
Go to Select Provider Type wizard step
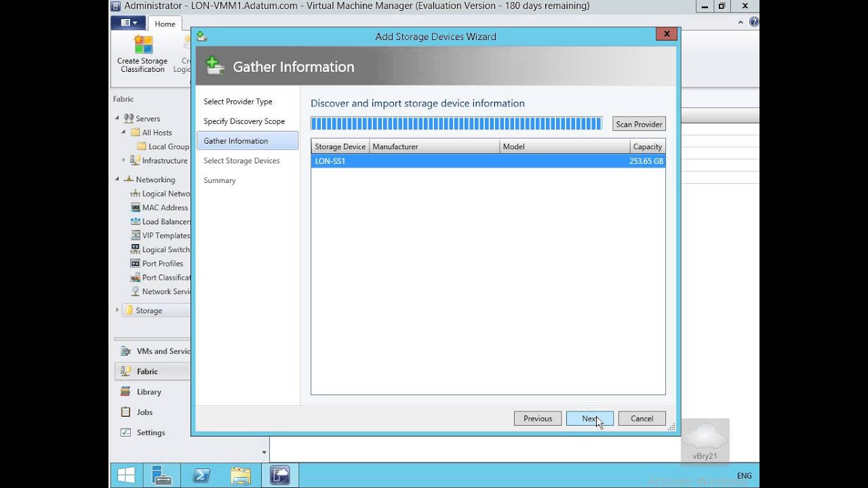238,102
